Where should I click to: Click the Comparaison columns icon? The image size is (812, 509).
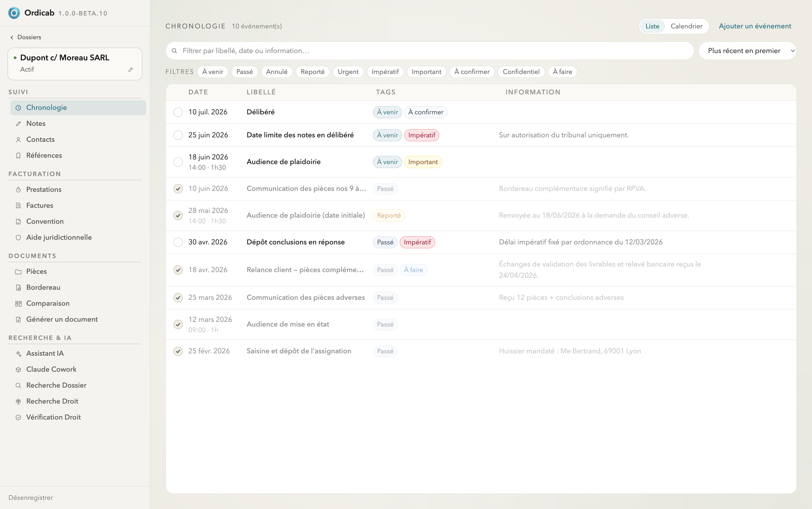pos(19,304)
